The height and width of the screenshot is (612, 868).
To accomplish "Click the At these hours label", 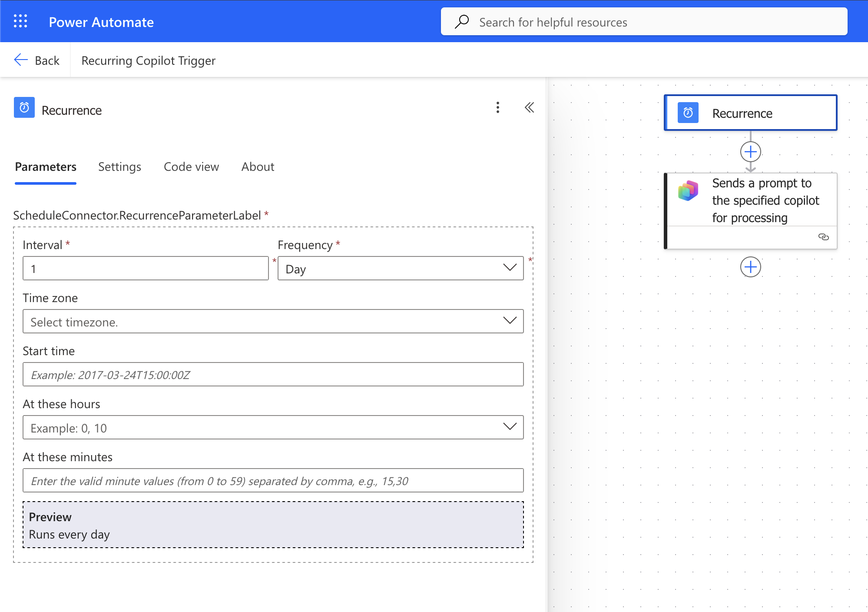I will click(x=61, y=404).
